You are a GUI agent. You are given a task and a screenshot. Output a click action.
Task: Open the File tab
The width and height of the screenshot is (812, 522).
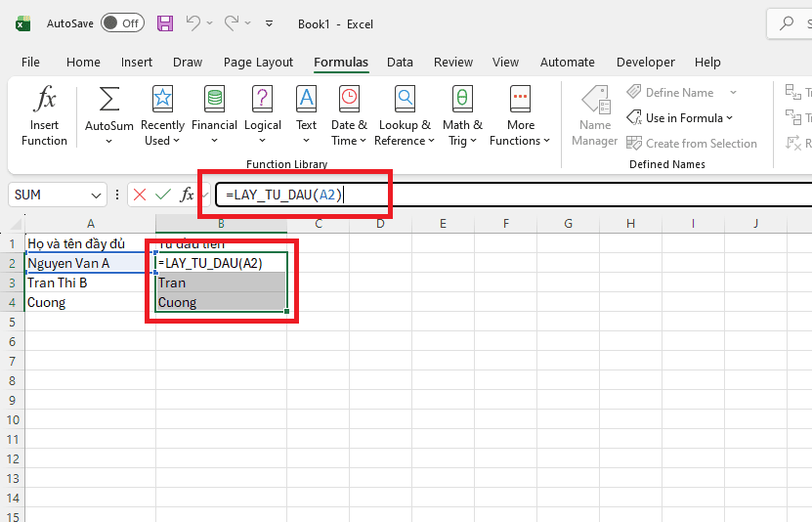pos(30,63)
